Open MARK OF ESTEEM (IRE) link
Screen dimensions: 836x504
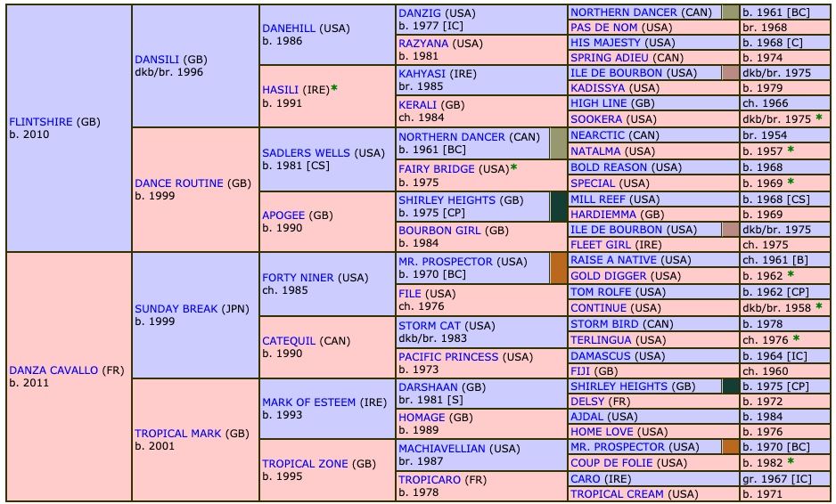click(308, 402)
